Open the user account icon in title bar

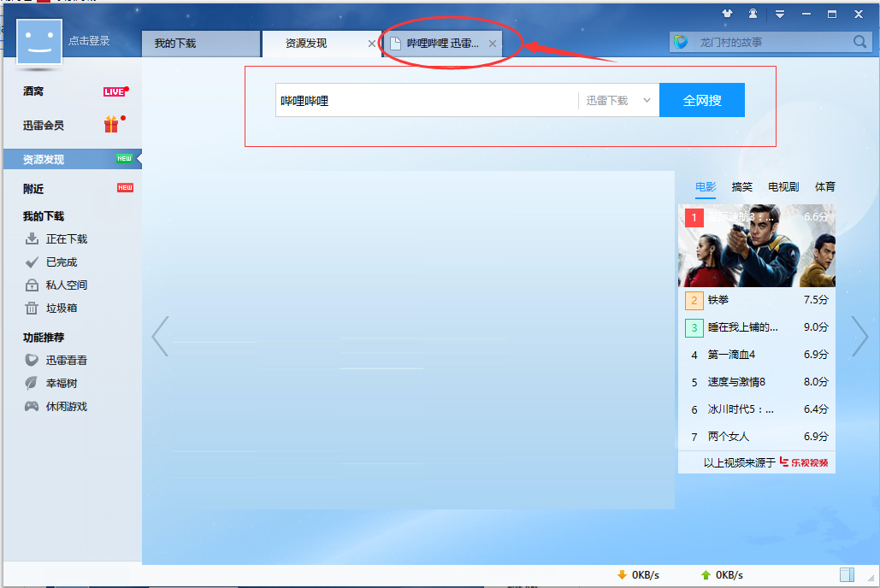[753, 14]
